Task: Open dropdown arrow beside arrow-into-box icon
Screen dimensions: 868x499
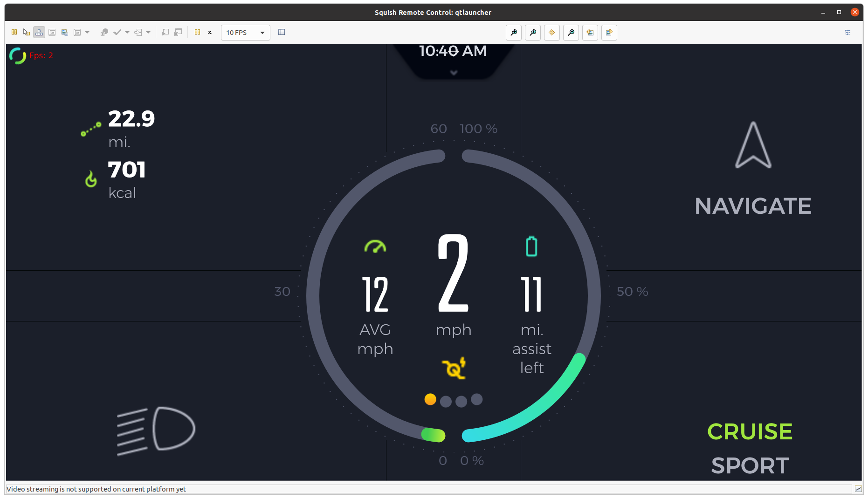Action: 148,33
